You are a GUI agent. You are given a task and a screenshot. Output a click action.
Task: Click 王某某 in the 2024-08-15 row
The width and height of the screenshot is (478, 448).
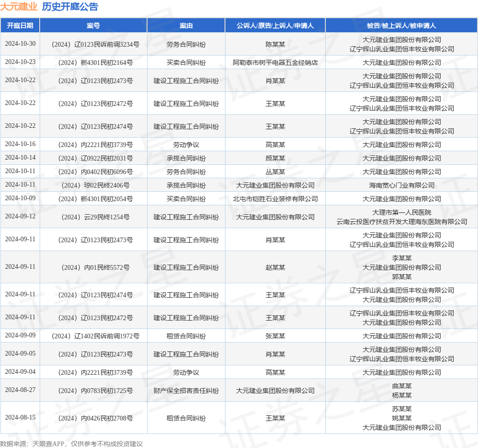coord(275,418)
